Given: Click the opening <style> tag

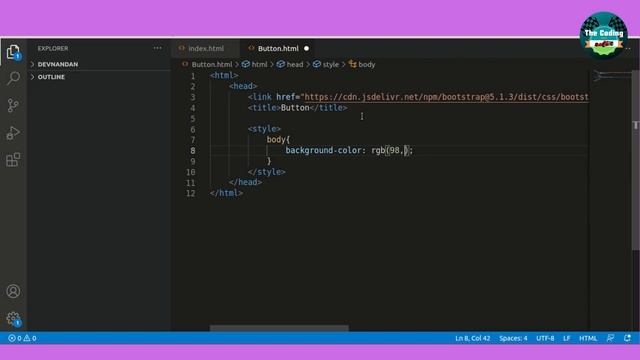Looking at the screenshot, I should [264, 129].
